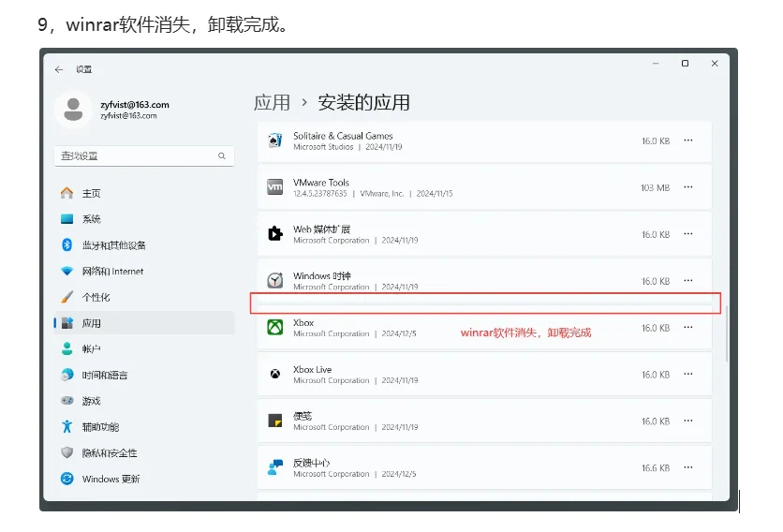Open more options for 便笺
Image resolution: width=783 pixels, height=532 pixels.
point(688,421)
